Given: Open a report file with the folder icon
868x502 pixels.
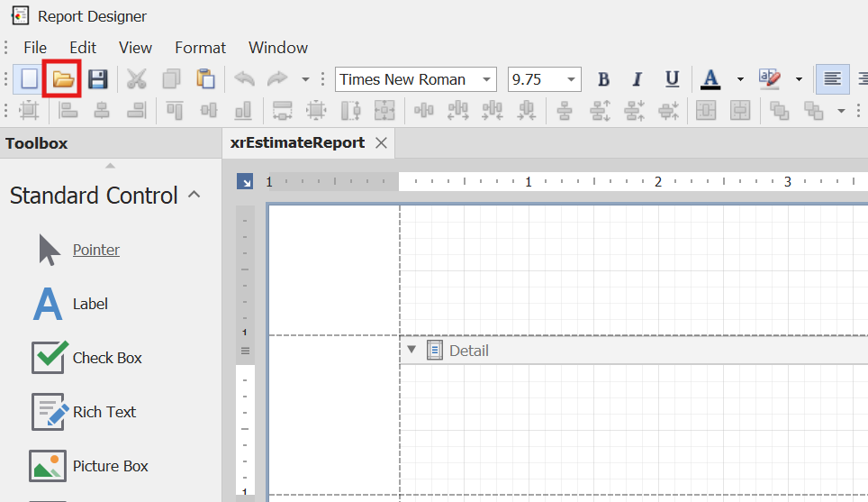Looking at the screenshot, I should point(62,79).
